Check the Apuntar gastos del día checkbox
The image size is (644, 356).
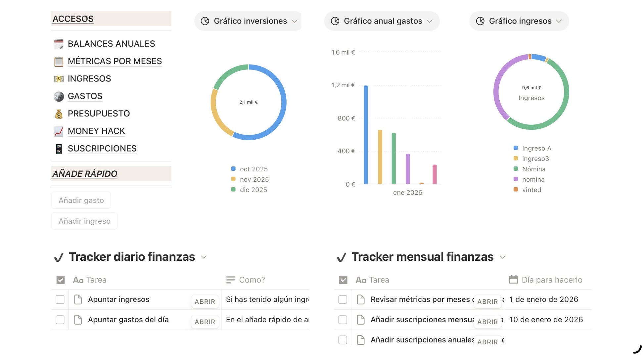point(60,320)
